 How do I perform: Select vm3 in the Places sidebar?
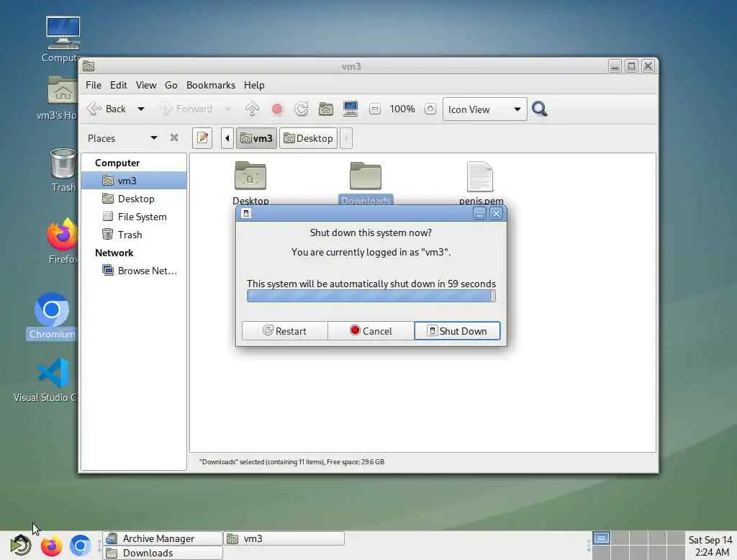(134, 181)
